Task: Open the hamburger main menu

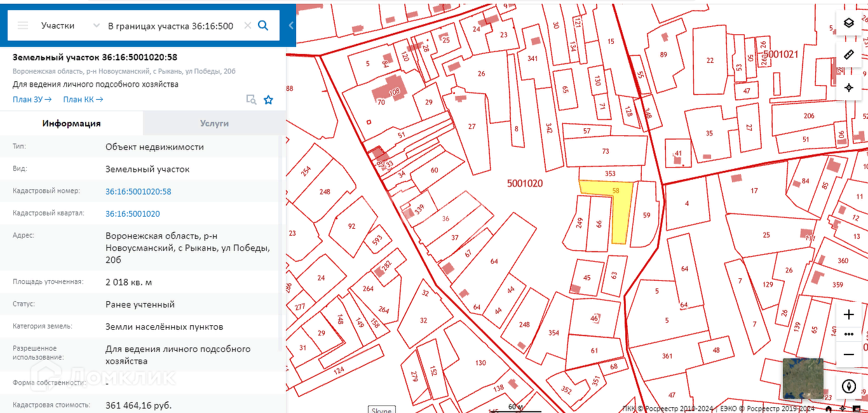Action: [x=23, y=25]
